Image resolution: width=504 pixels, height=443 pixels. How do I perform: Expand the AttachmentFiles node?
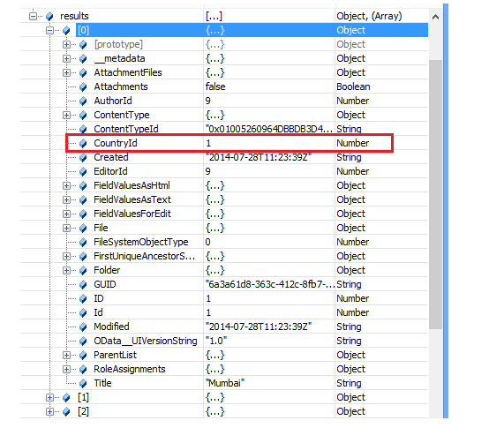66,72
